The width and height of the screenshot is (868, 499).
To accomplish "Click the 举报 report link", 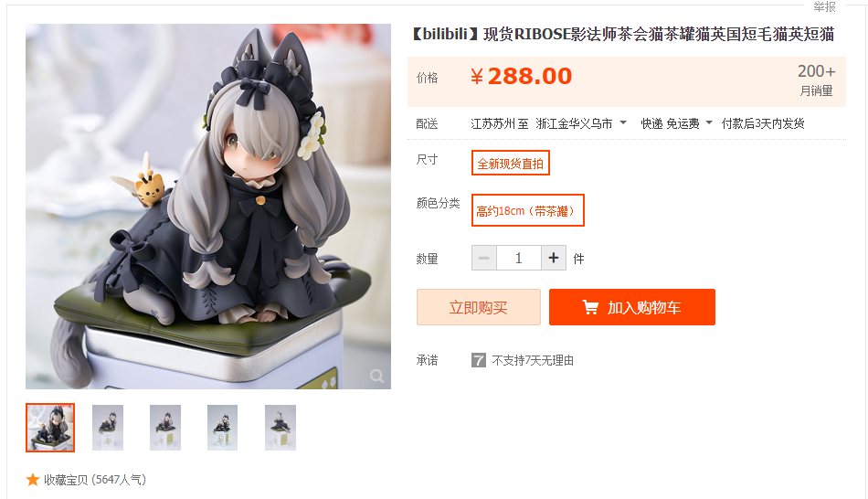I will click(824, 6).
